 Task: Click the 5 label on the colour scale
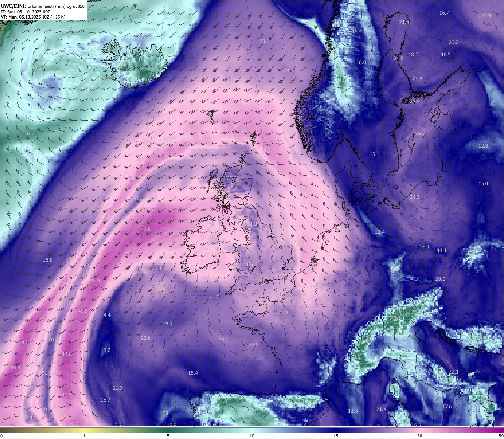[168, 436]
